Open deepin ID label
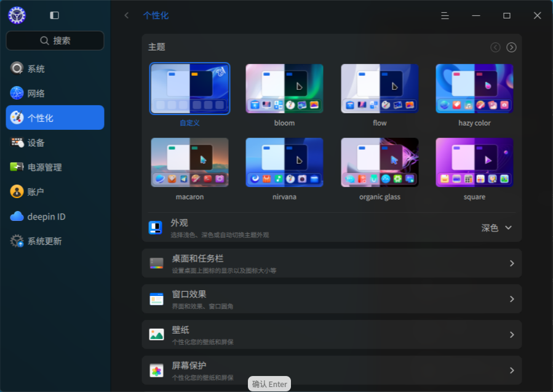This screenshot has height=392, width=553. pos(47,217)
